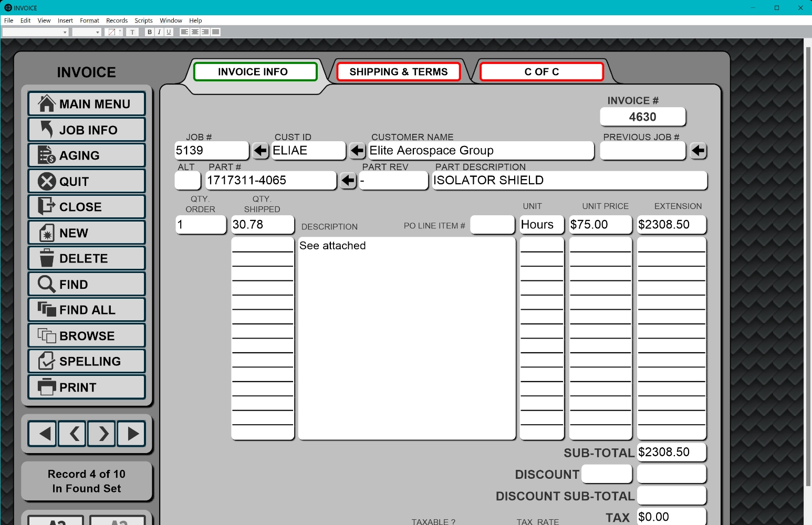Viewport: 812px width, 525px height.
Task: Toggle bold formatting in toolbar
Action: click(x=150, y=32)
